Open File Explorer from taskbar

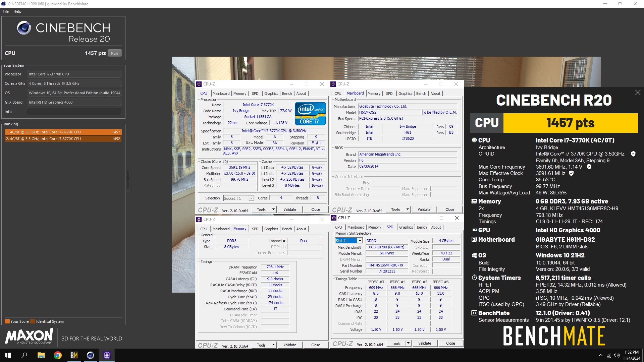(41, 355)
